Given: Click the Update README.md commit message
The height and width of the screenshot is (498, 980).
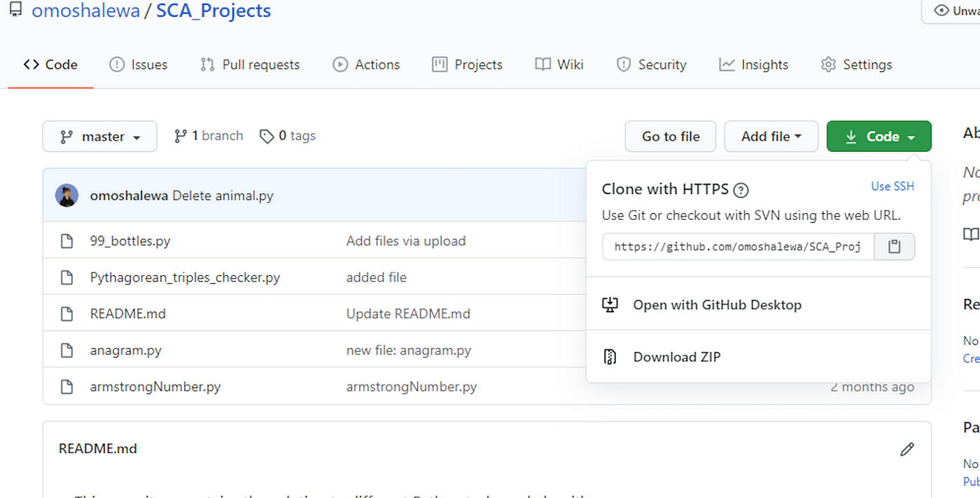Looking at the screenshot, I should click(408, 314).
